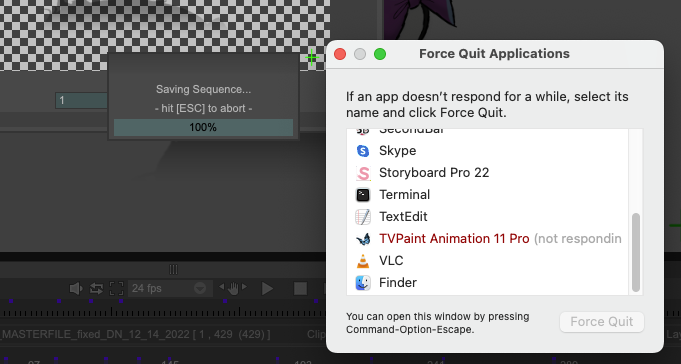This screenshot has height=364, width=681.
Task: Select VLC in Force Quit list
Action: 487,261
